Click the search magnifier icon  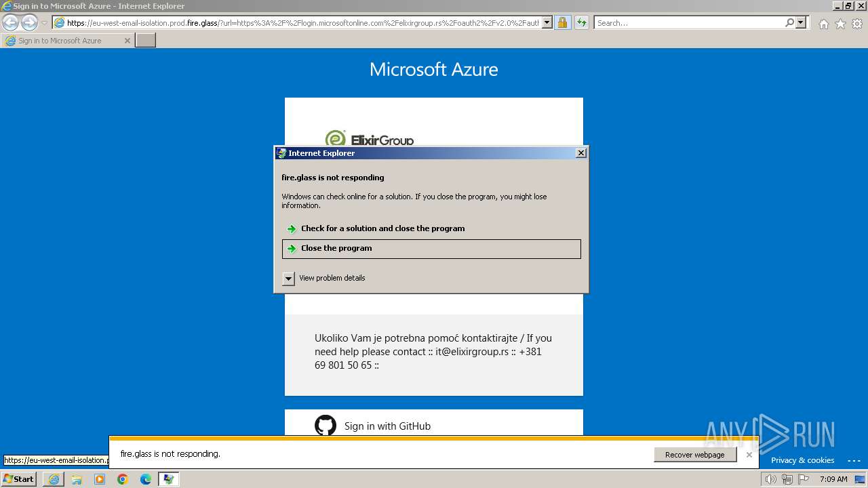click(x=789, y=23)
